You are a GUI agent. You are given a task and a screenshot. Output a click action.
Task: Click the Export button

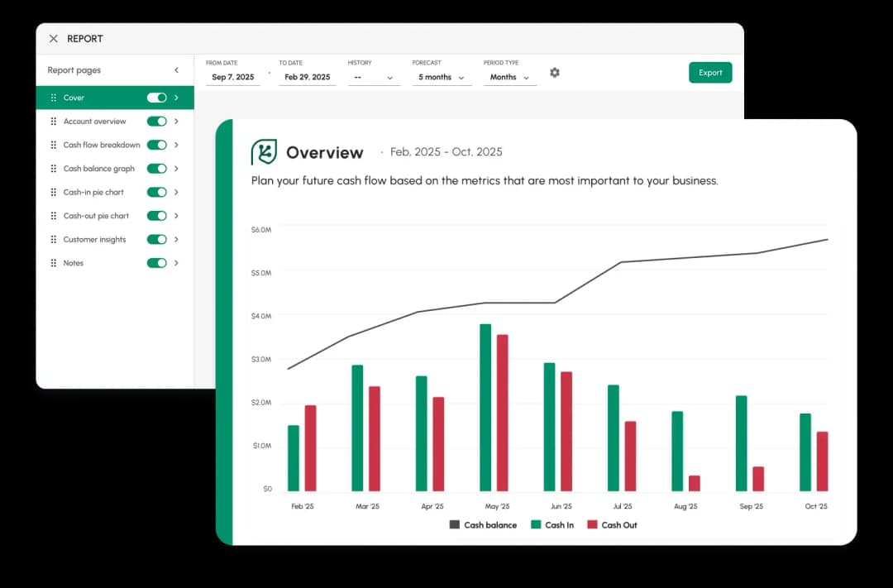(x=709, y=73)
